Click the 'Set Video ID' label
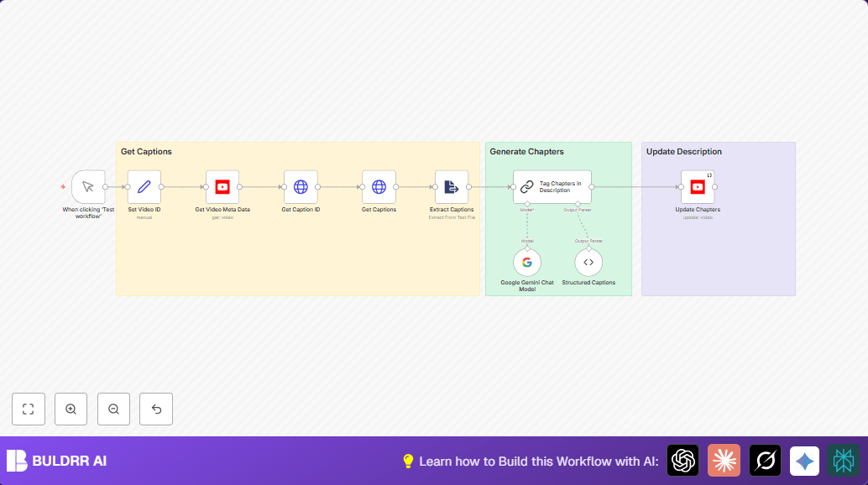Screen dimensions: 868x485 coord(144,210)
